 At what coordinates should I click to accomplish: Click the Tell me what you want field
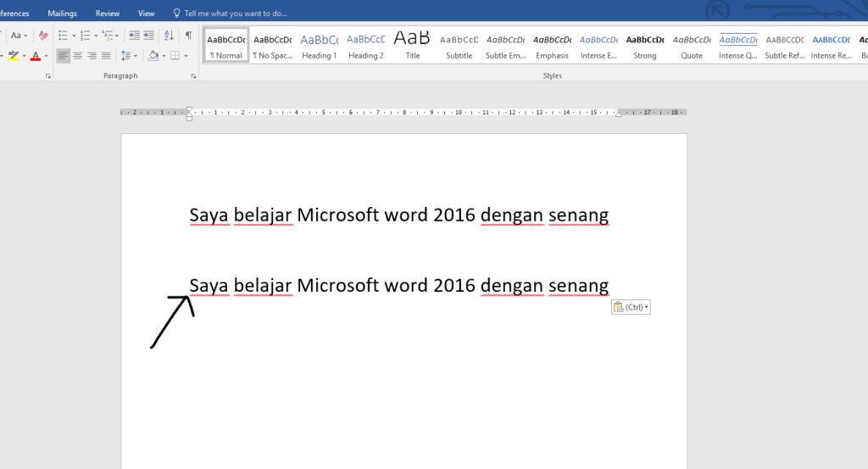(235, 14)
